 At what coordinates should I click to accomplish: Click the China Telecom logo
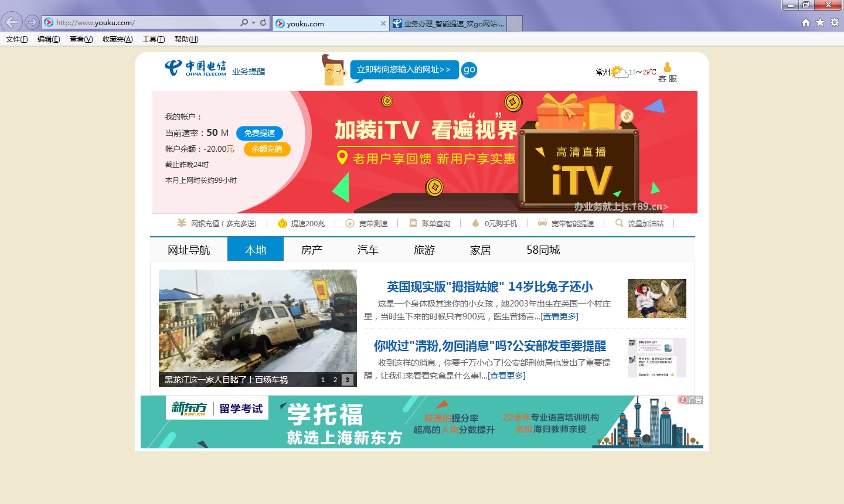[x=195, y=68]
